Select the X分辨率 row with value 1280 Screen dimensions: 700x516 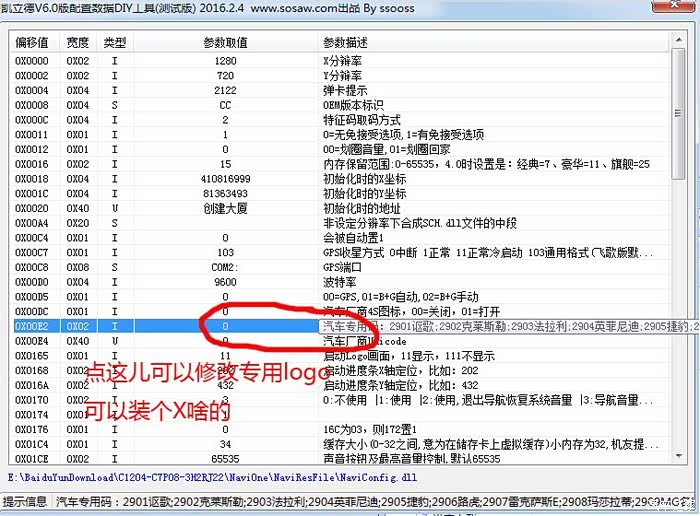tap(225, 60)
